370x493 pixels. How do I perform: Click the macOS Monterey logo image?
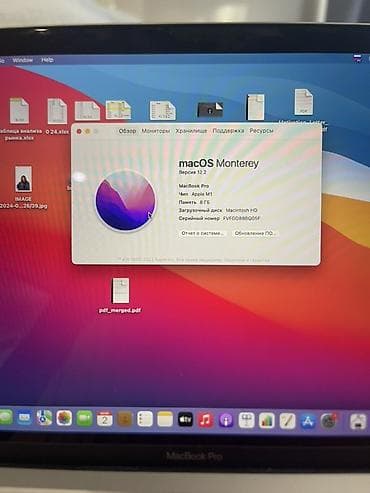click(x=125, y=200)
